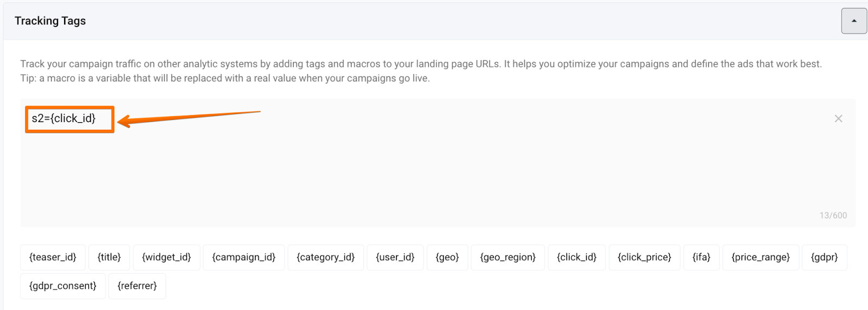Add the {geo_region} macro
This screenshot has height=310, width=868.
click(x=508, y=257)
